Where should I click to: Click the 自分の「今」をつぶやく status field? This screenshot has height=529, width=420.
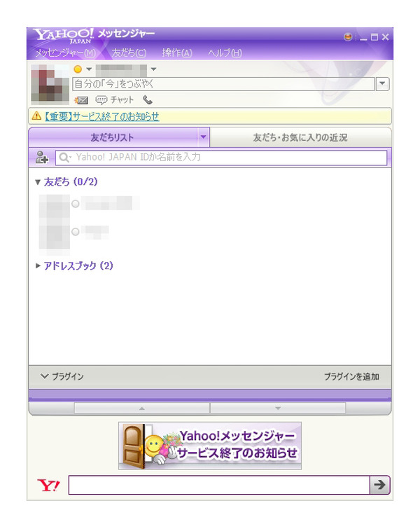[x=223, y=84]
